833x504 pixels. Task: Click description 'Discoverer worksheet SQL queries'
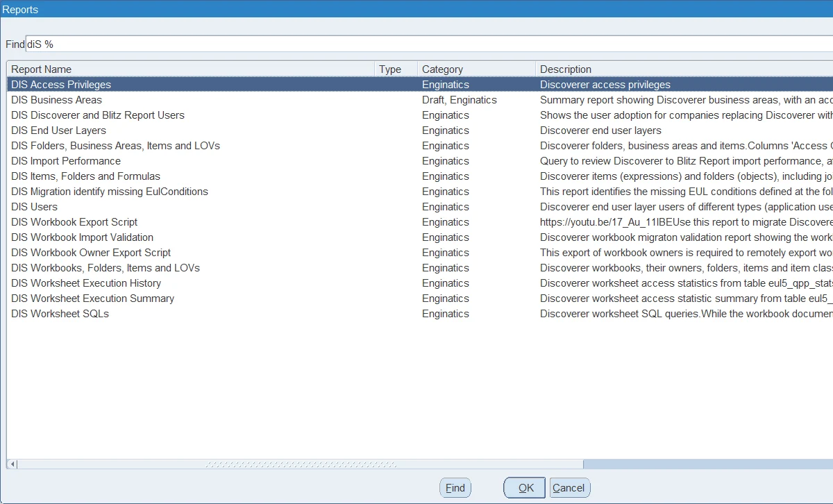687,314
